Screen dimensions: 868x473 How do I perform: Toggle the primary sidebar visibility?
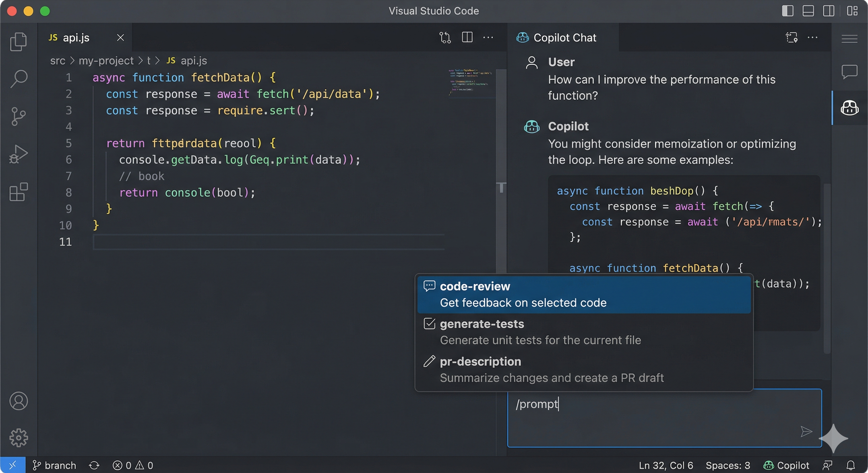coord(788,11)
